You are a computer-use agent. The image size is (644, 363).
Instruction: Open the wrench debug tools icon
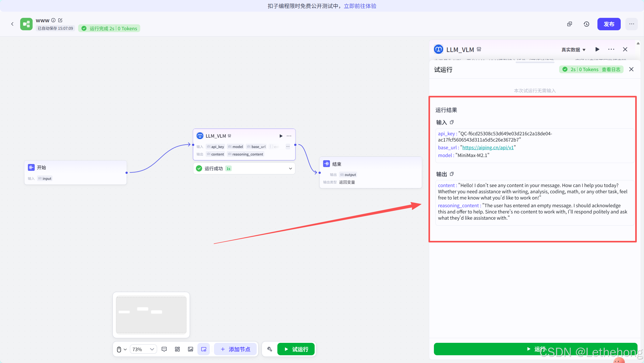click(270, 349)
